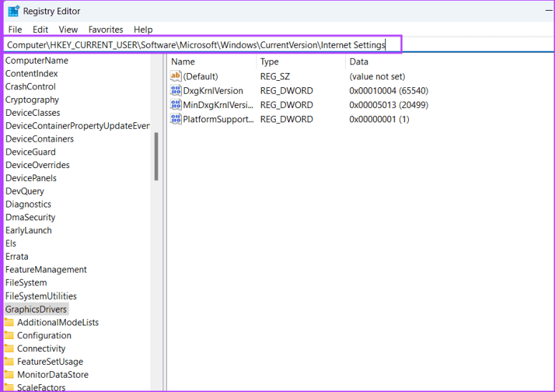This screenshot has width=555, height=392.
Task: Select the DeviceContainers key
Action: pyautogui.click(x=39, y=139)
